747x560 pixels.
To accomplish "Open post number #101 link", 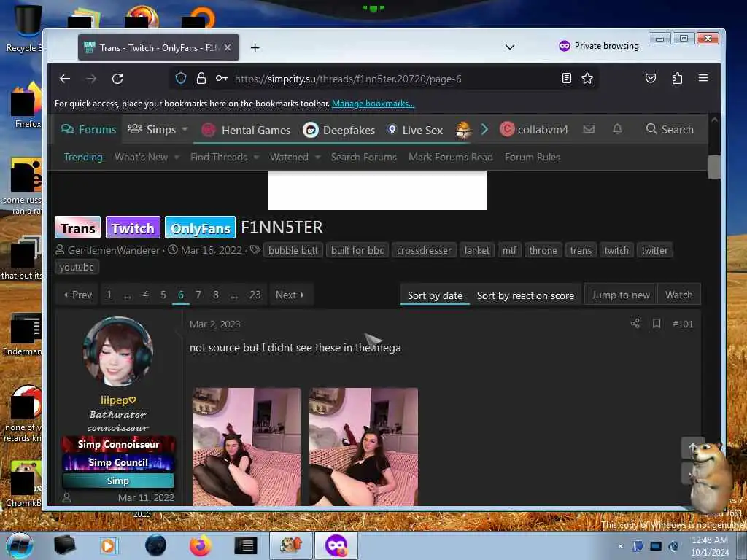I will 683,324.
